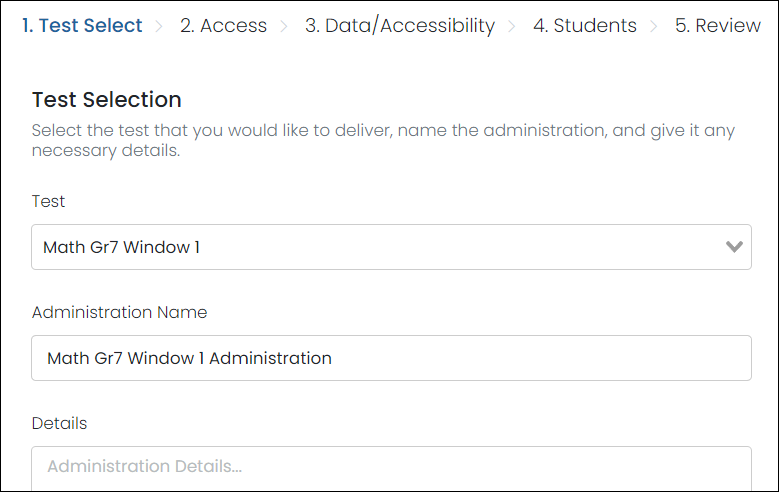Jump to the 4. Students step

584,26
